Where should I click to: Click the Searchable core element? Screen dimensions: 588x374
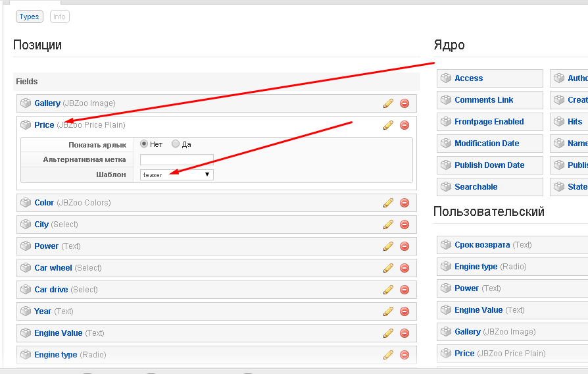(x=476, y=187)
